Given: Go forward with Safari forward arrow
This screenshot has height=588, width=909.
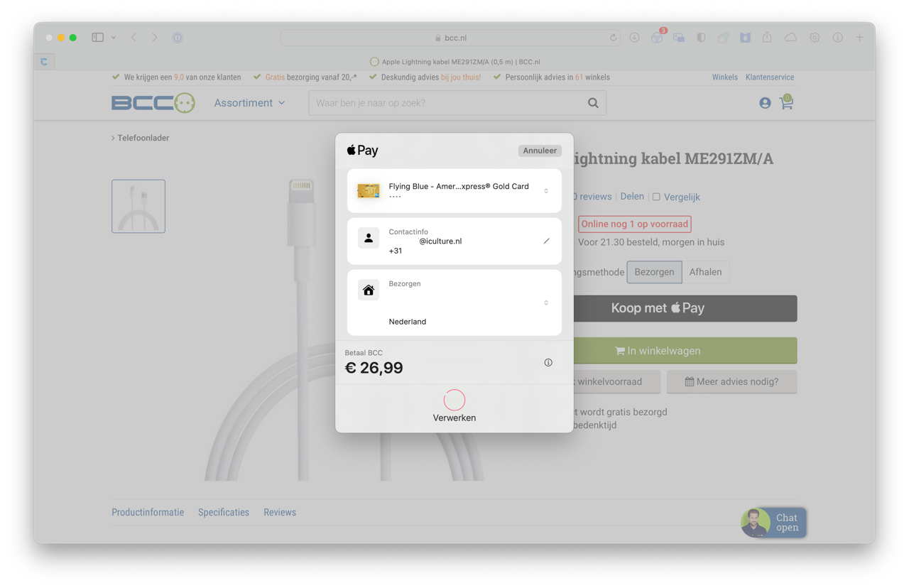Looking at the screenshot, I should 155,38.
